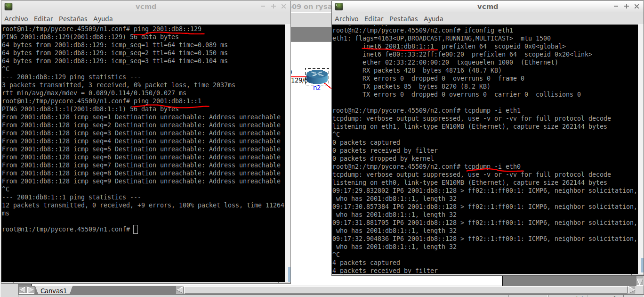Minimize the right vcmd window
This screenshot has height=297, width=644.
click(617, 7)
